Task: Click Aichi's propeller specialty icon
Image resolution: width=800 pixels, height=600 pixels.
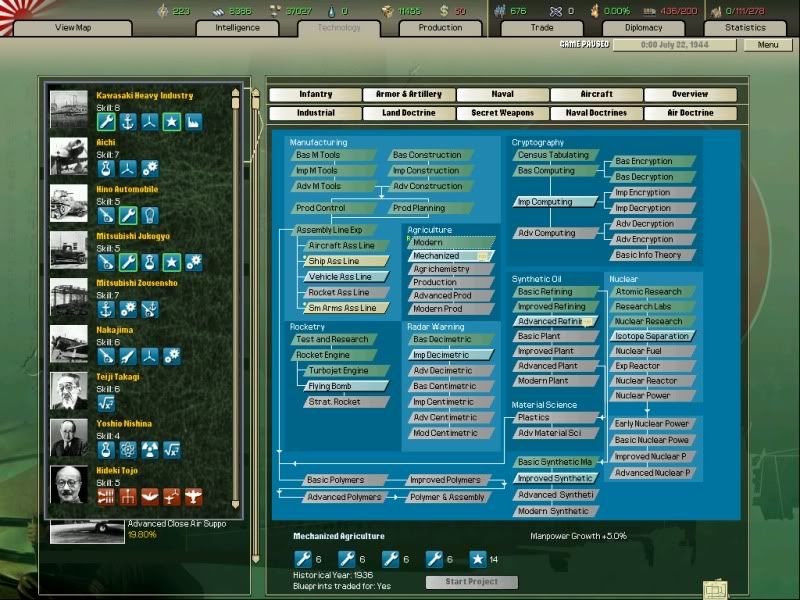Action: click(128, 168)
